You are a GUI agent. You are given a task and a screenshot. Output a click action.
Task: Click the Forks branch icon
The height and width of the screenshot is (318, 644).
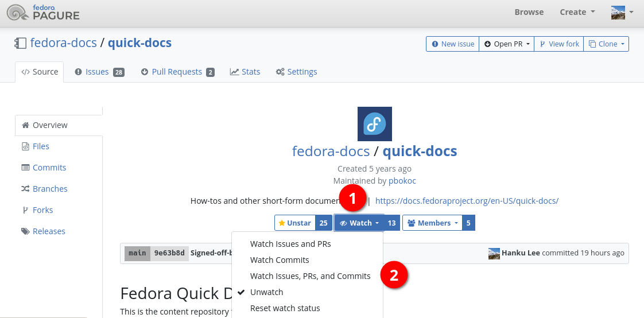pos(25,210)
